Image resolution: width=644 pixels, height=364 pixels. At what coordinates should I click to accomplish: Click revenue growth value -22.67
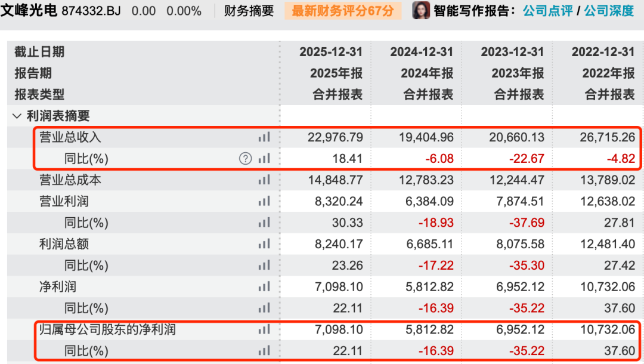coord(527,159)
